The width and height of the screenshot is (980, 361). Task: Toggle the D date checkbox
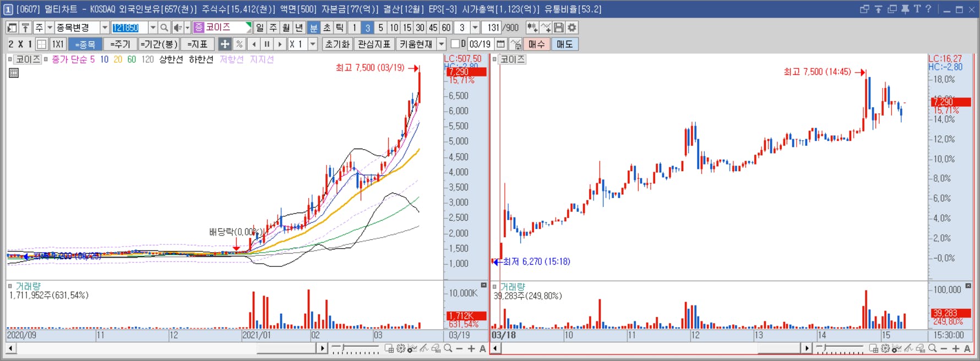[x=455, y=43]
